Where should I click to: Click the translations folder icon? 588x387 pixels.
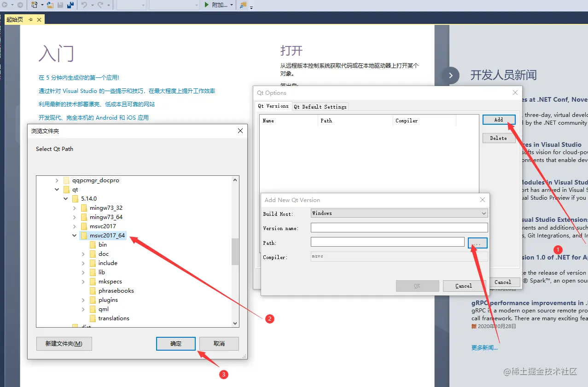[93, 318]
